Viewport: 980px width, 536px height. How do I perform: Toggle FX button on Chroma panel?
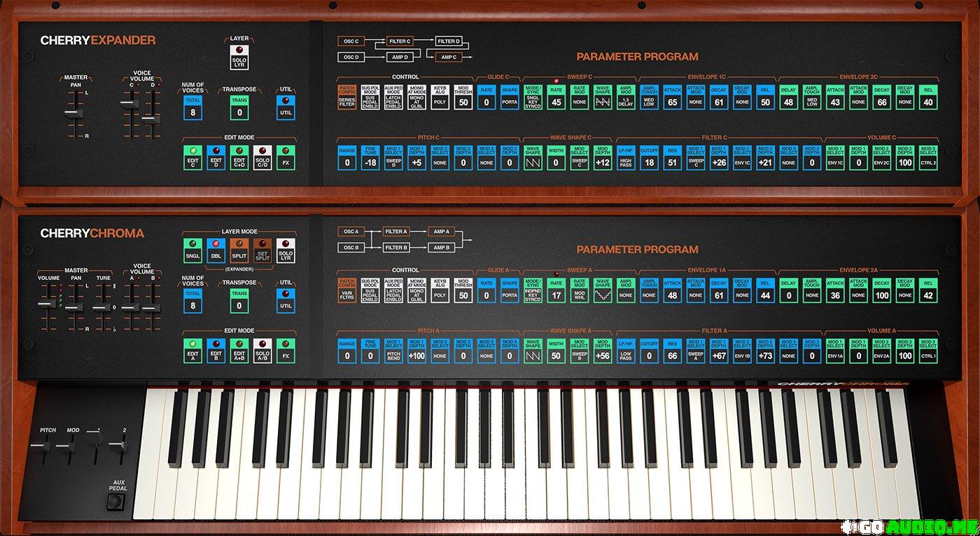[x=286, y=351]
